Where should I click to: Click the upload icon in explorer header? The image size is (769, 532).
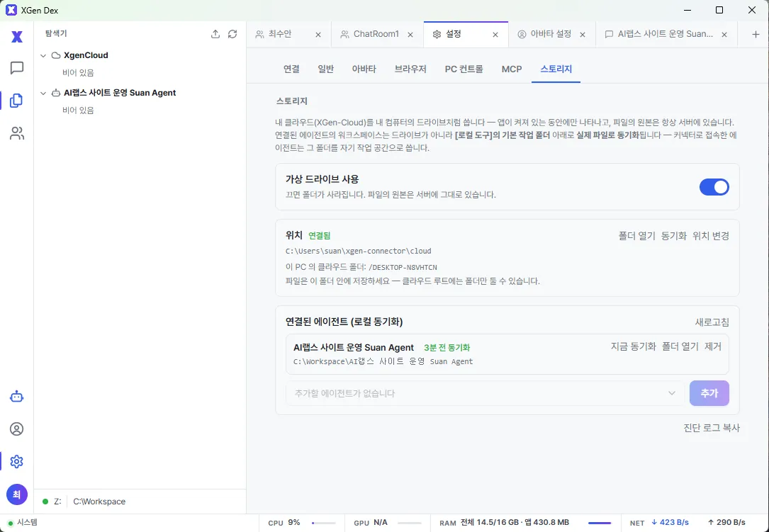point(215,34)
